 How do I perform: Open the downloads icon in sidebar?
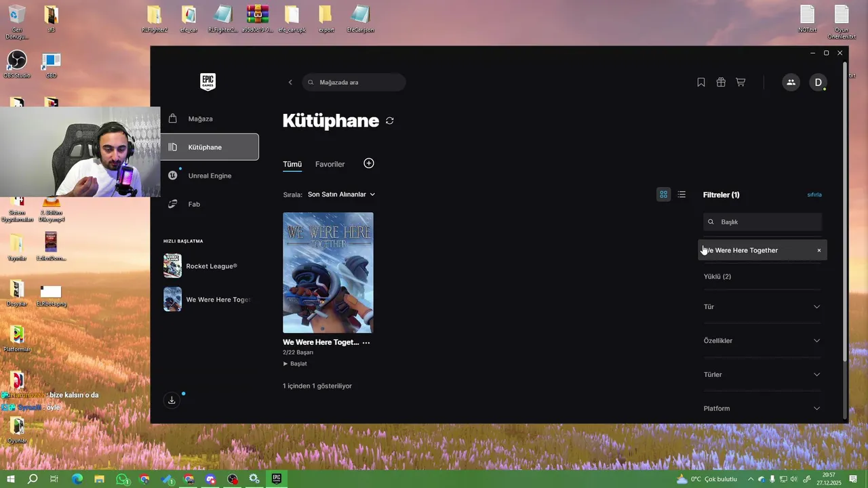point(172,400)
